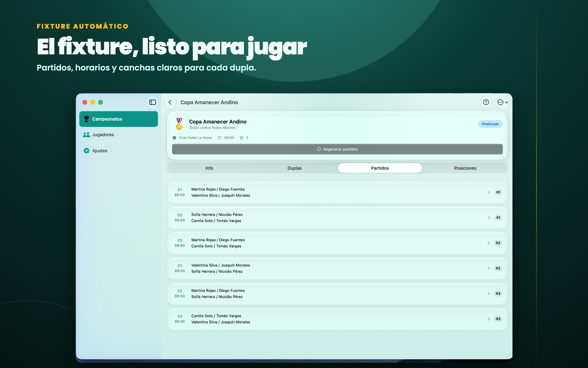This screenshot has height=368, width=588.
Task: Click the medal icon of Copa Amanecer Andino
Action: click(x=179, y=124)
